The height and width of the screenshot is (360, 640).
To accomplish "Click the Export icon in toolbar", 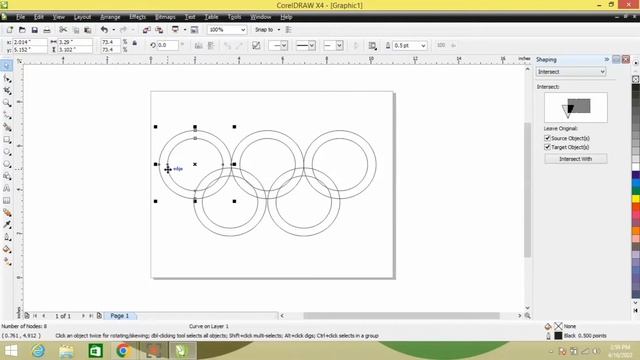I will point(159,30).
